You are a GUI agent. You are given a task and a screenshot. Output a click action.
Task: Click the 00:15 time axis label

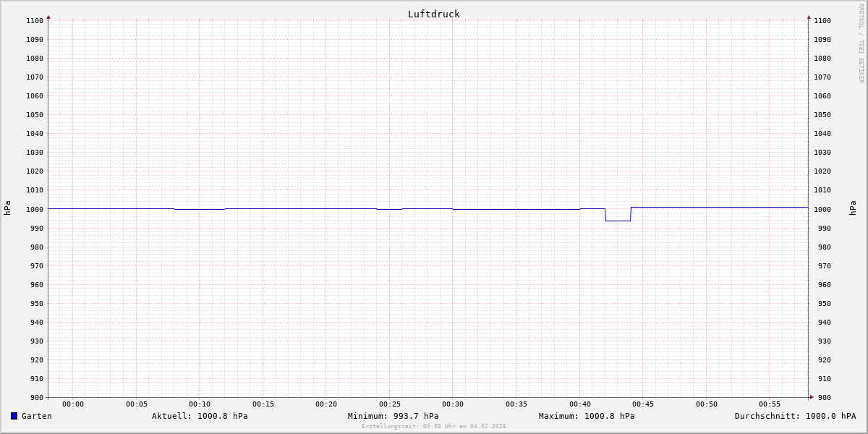(x=263, y=404)
